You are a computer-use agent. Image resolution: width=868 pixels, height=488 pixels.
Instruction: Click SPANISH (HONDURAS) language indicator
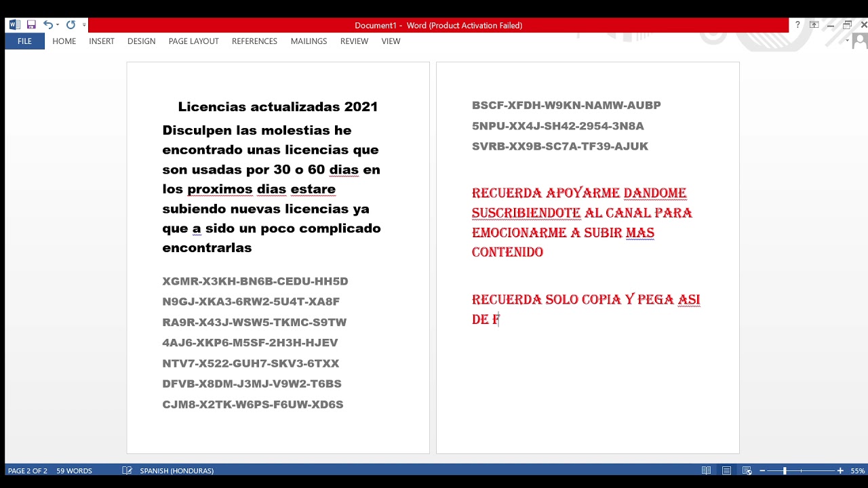[x=176, y=470]
